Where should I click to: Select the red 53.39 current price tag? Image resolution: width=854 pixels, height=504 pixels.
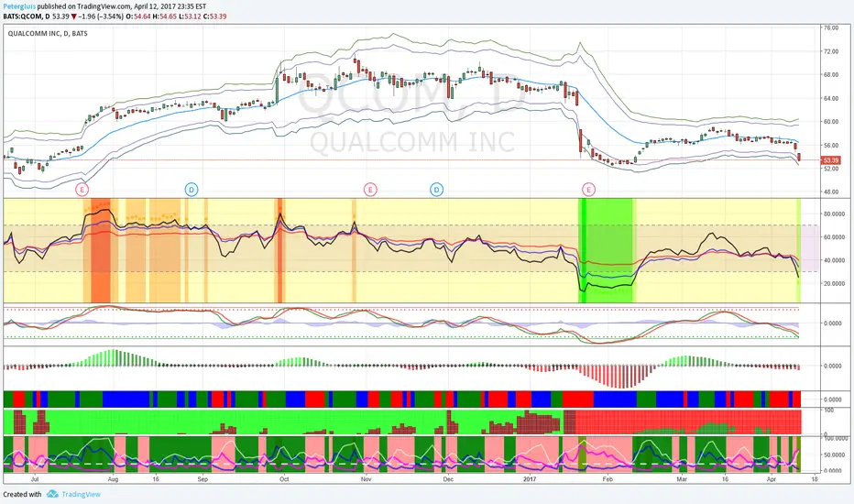(830, 160)
